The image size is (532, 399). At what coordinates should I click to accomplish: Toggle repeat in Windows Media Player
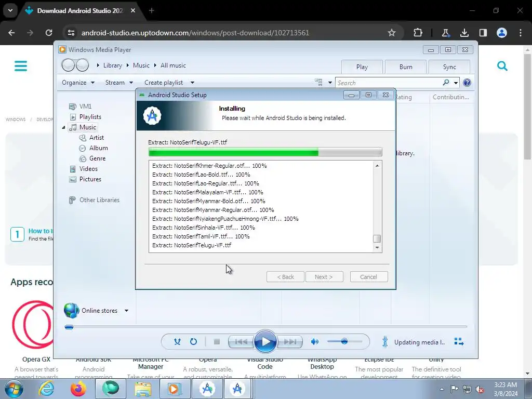click(193, 342)
